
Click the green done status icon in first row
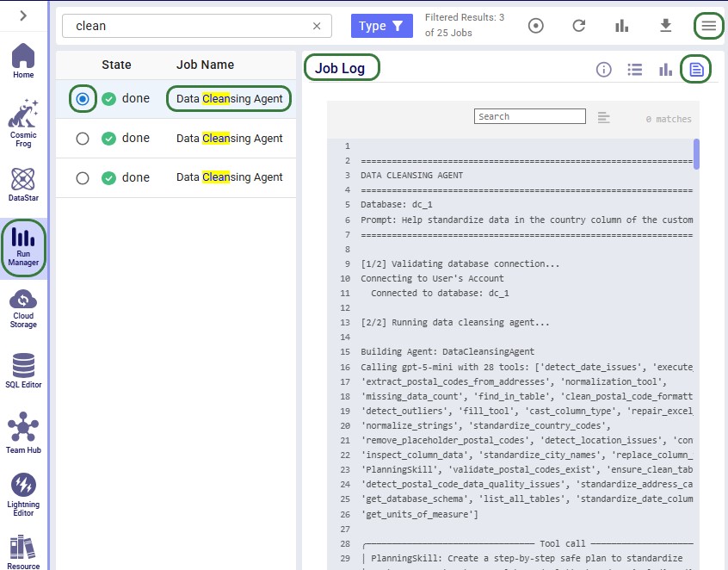[108, 99]
